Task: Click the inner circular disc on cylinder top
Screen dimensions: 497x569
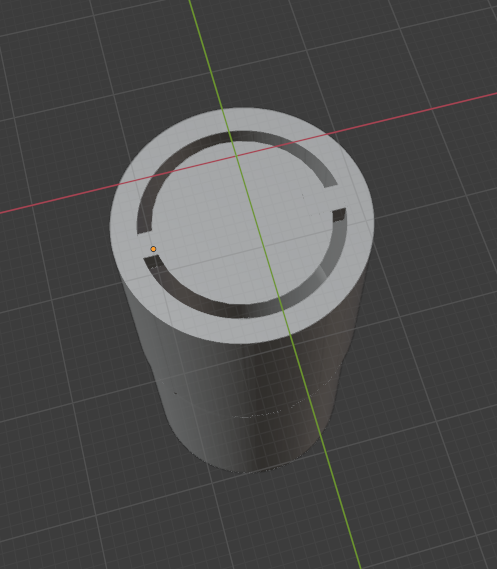Action: (x=243, y=222)
